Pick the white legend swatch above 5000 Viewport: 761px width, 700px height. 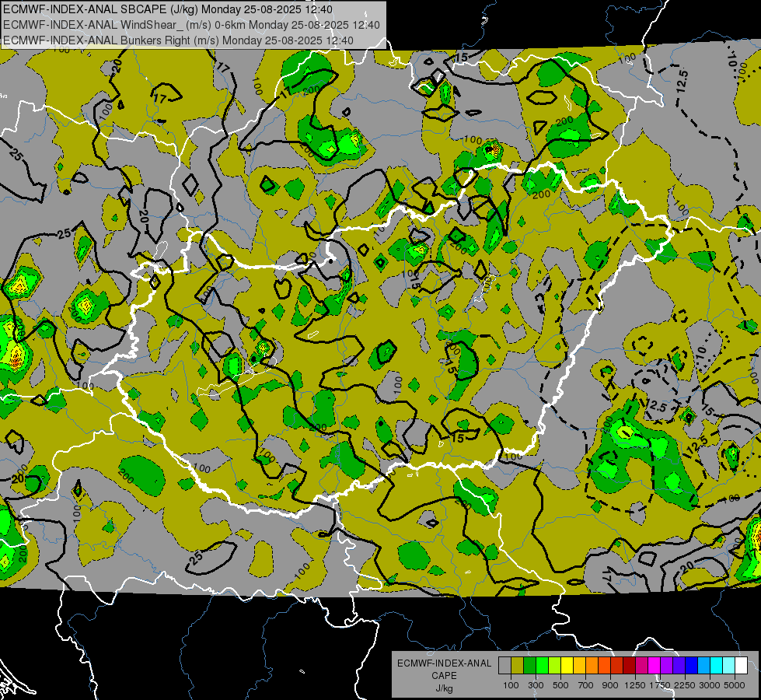point(741,665)
